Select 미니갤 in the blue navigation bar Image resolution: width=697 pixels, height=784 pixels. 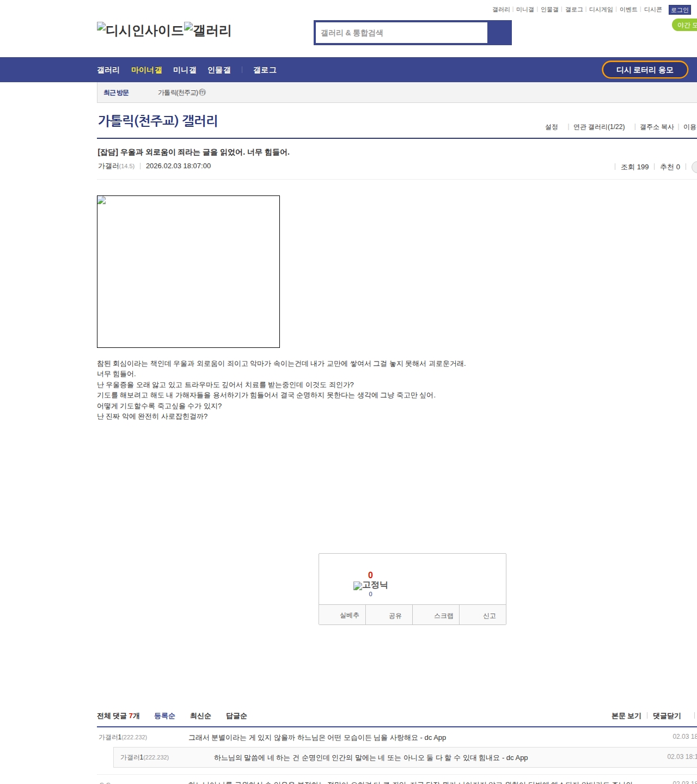185,70
